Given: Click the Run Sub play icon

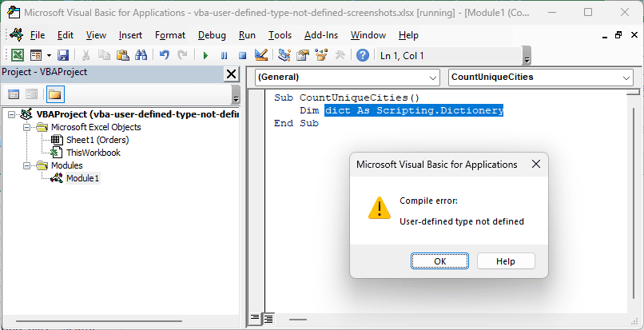Looking at the screenshot, I should point(206,55).
